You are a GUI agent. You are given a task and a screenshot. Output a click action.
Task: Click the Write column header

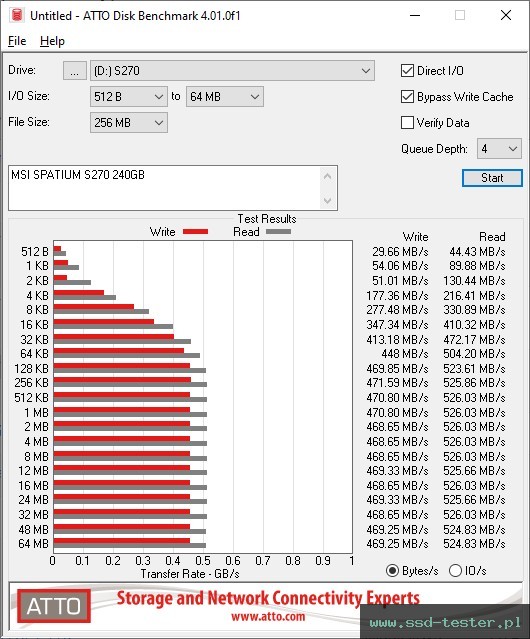[x=415, y=237]
